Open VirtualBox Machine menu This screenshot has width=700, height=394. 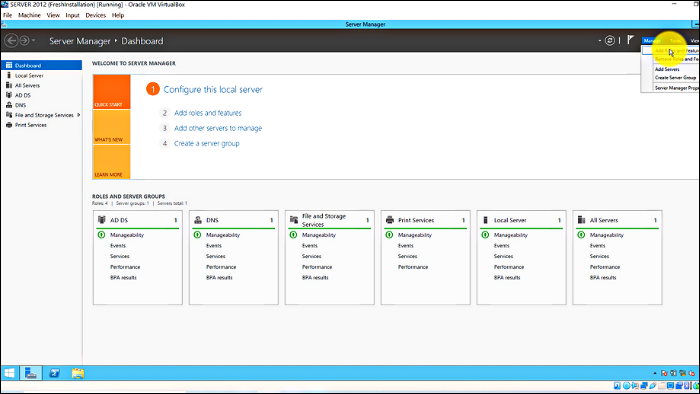pos(29,15)
